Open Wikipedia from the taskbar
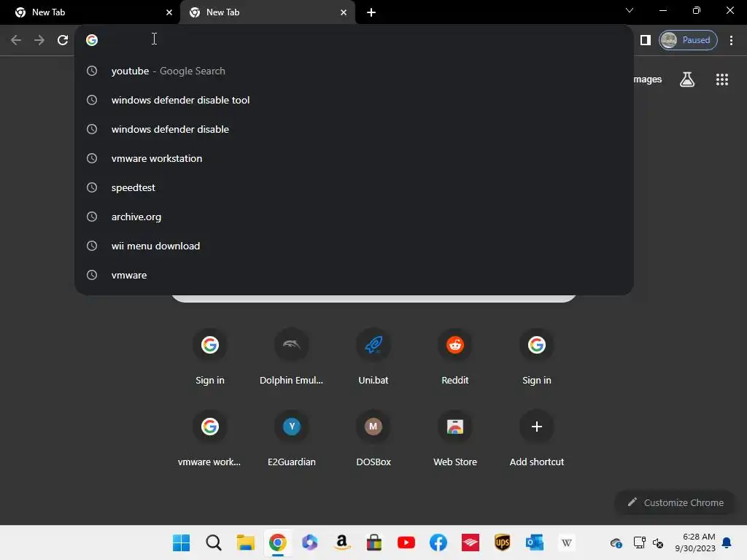Screen dimensions: 747x560 (x=566, y=542)
